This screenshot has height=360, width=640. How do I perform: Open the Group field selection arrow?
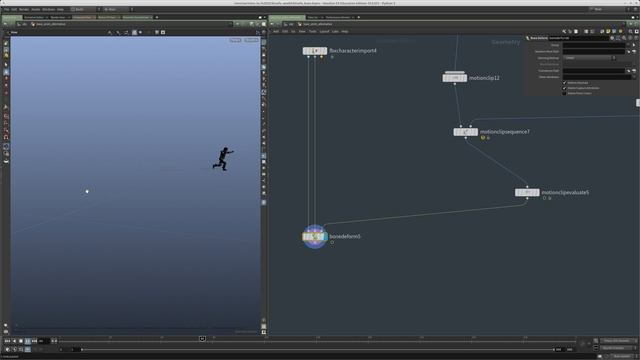(x=634, y=45)
